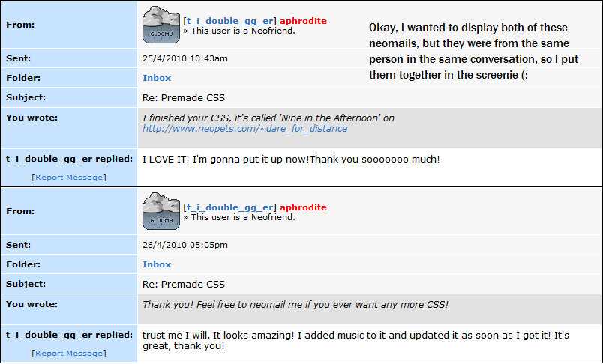Click the 'This user is a Neofriend' note in first message
This screenshot has width=603, height=364.
point(239,31)
